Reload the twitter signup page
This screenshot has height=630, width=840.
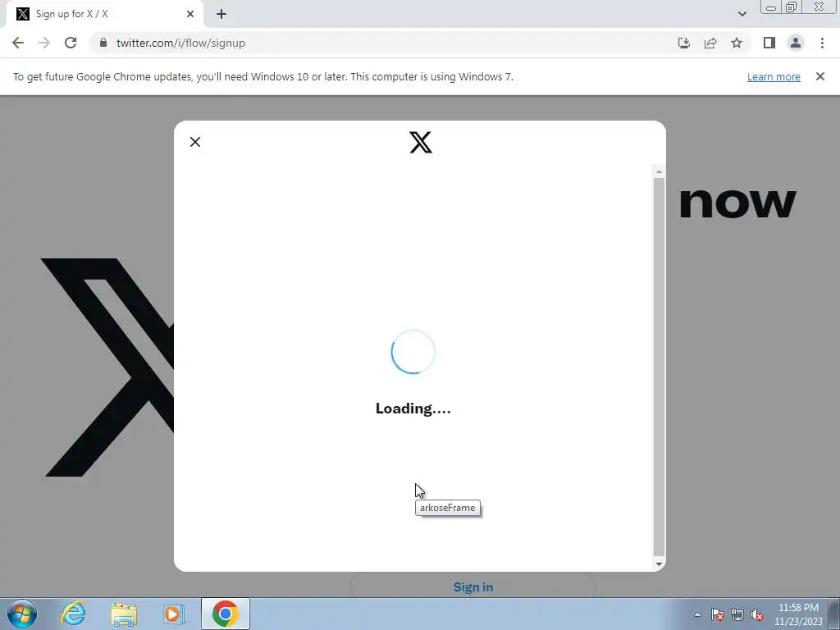[71, 43]
